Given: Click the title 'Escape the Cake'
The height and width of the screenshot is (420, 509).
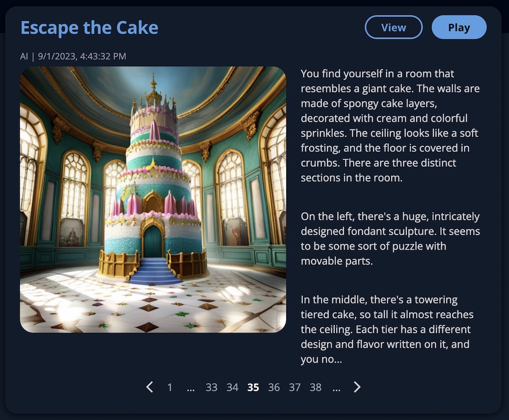Looking at the screenshot, I should (90, 27).
